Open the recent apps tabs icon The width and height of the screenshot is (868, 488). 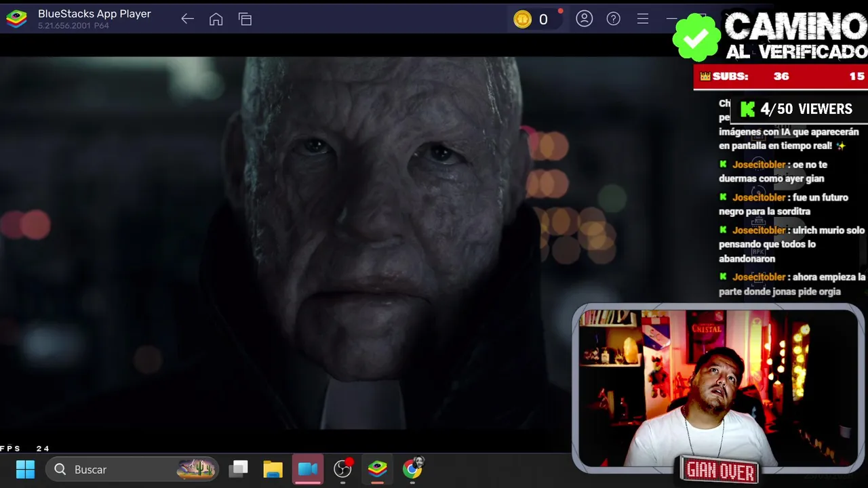pyautogui.click(x=245, y=19)
